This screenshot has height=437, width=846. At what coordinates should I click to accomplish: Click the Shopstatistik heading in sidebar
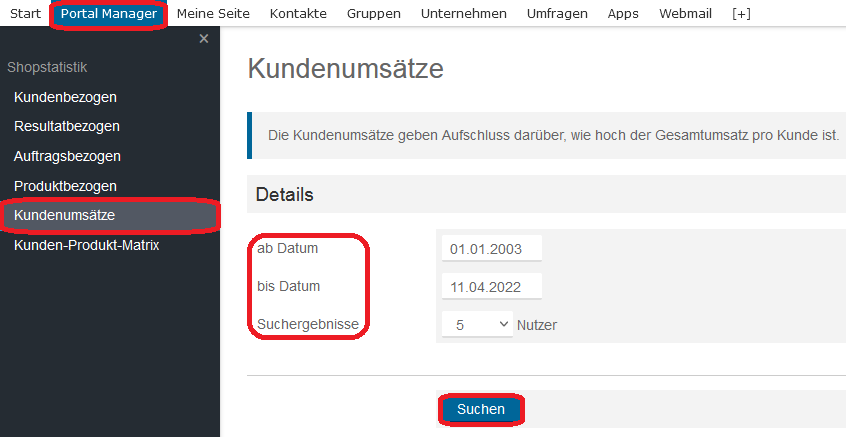(x=47, y=67)
